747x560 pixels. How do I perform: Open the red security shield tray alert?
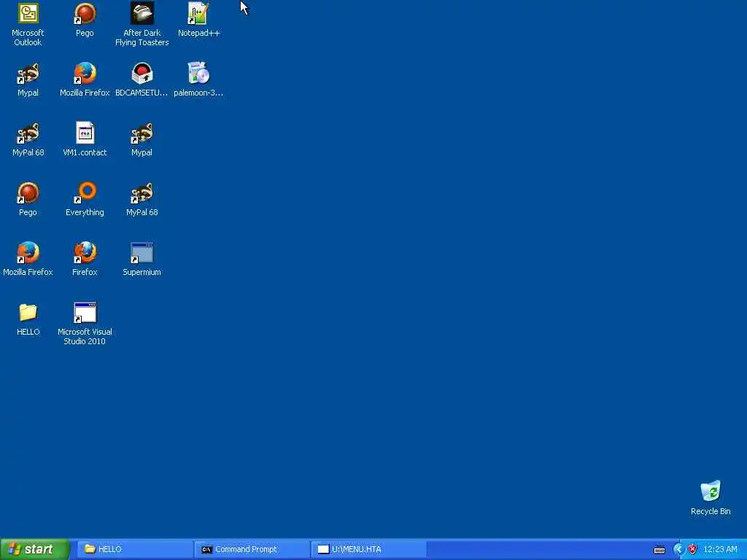(692, 549)
